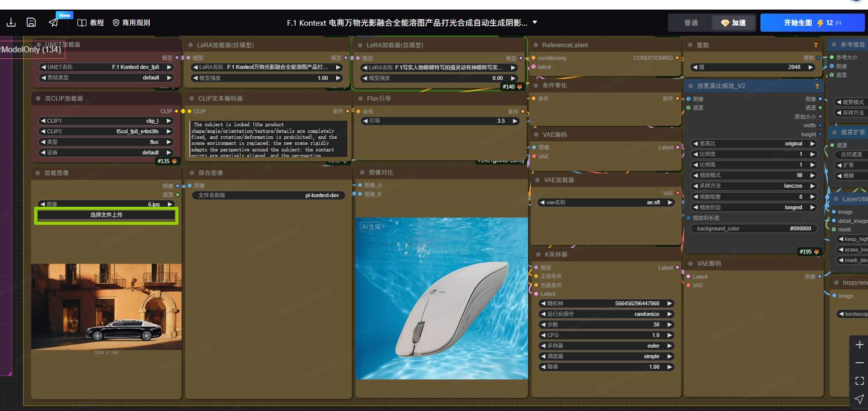Image resolution: width=868 pixels, height=411 pixels.
Task: Click the save workflow icon
Action: [x=31, y=23]
